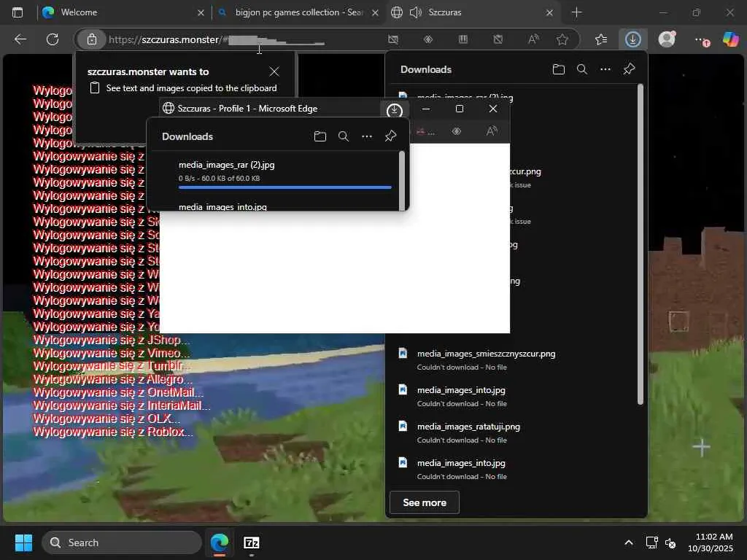Go back to previous page
The height and width of the screenshot is (560, 747).
(20, 39)
